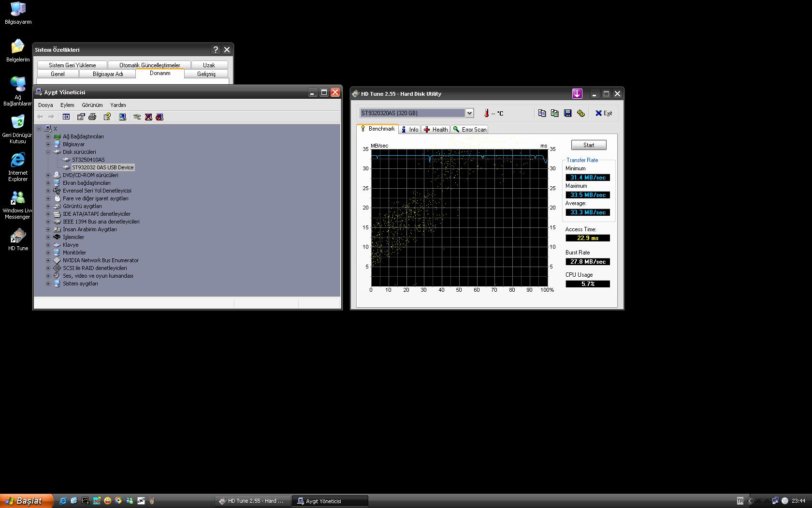This screenshot has height=508, width=812.
Task: Open the Eylem menu
Action: coord(67,105)
